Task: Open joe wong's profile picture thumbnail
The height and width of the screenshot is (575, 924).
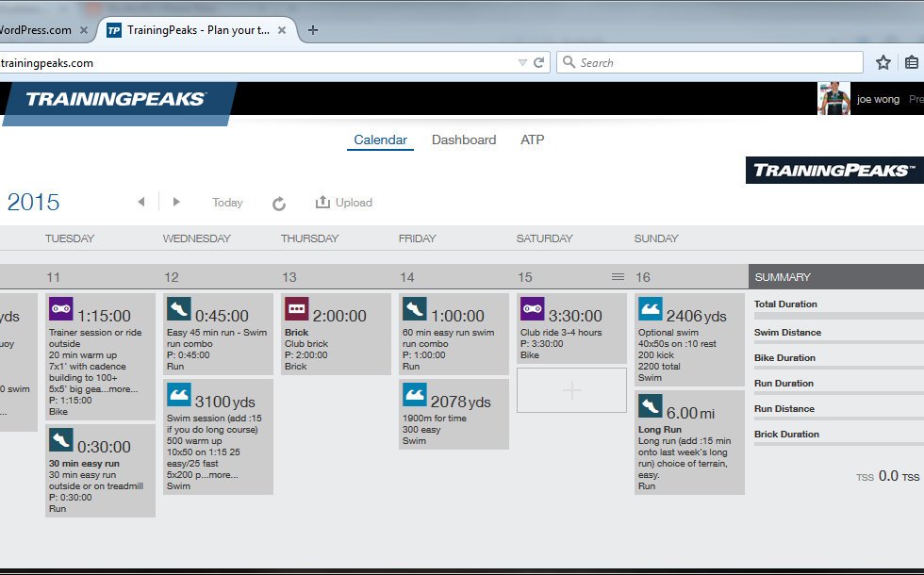Action: coord(833,99)
